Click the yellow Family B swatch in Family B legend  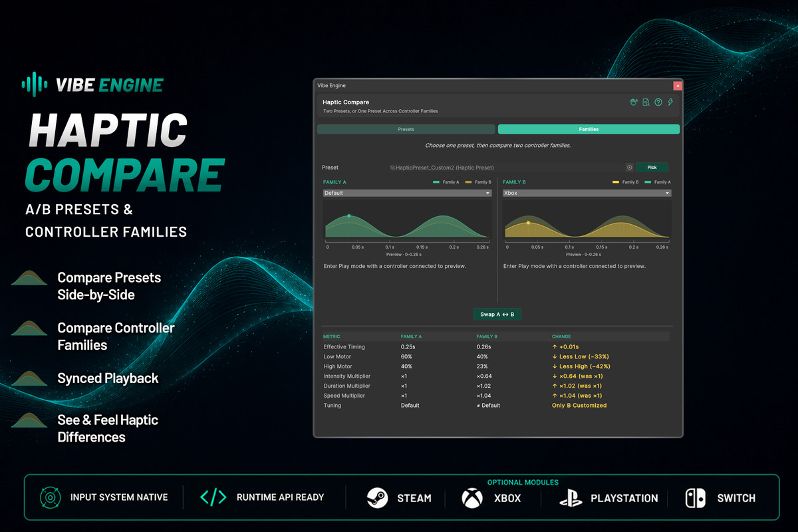coord(615,182)
